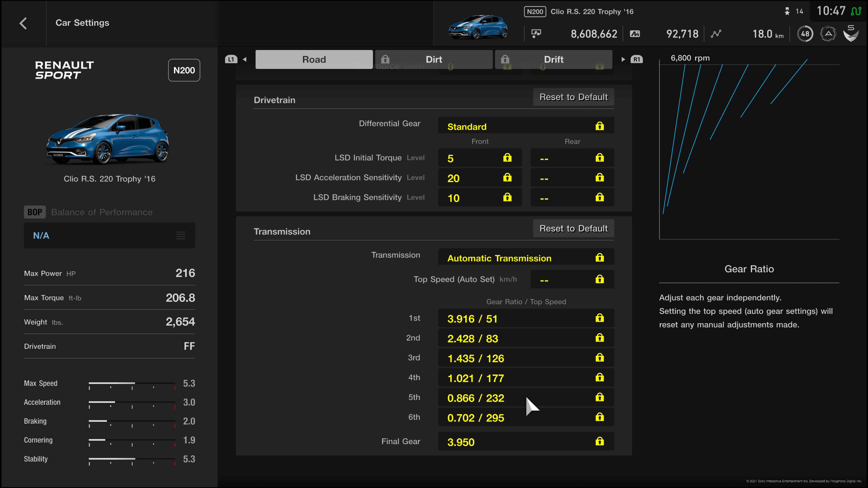Click the lock icon next to 6th gear ratio
Image resolution: width=868 pixels, height=488 pixels.
point(599,417)
